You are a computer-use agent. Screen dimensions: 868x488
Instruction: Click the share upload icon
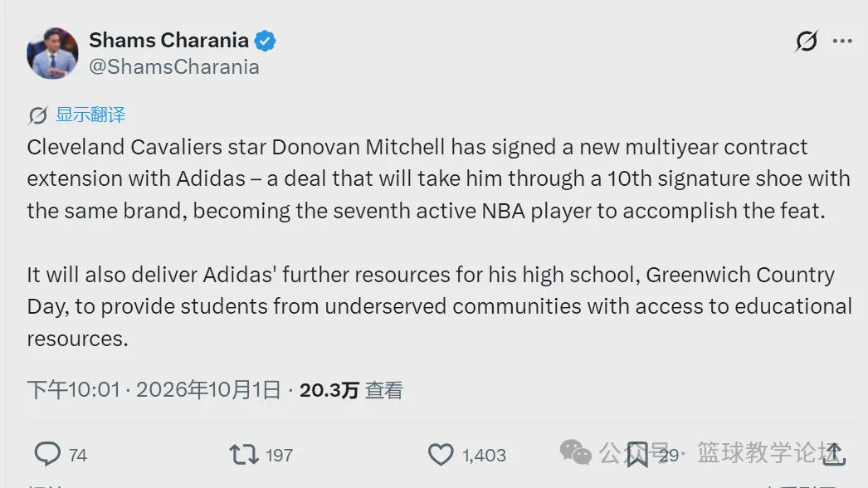834,454
